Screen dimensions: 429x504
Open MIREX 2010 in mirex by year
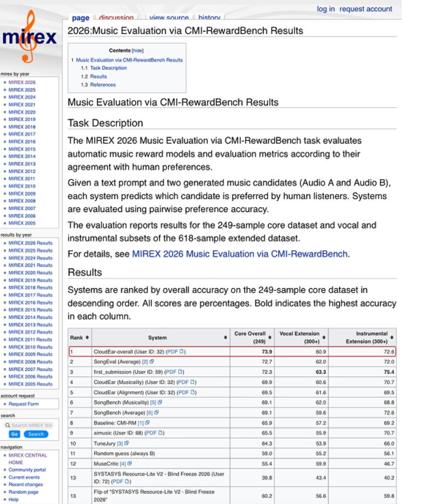[x=22, y=186]
